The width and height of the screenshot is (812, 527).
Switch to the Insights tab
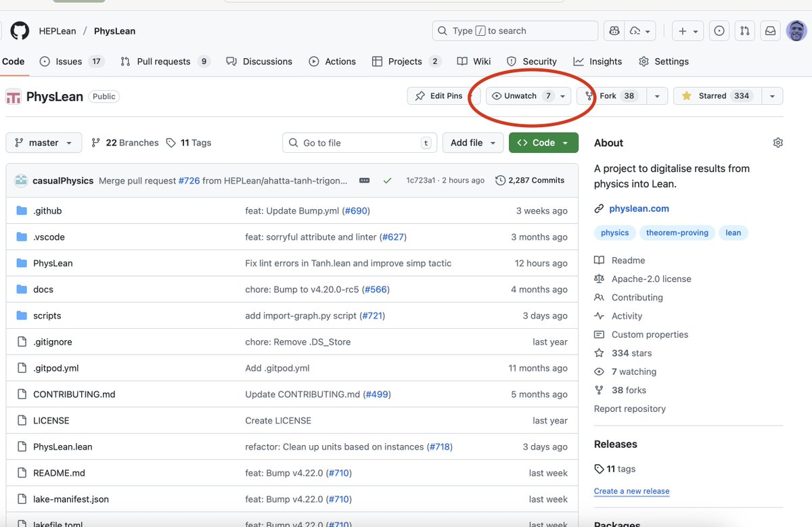(597, 62)
